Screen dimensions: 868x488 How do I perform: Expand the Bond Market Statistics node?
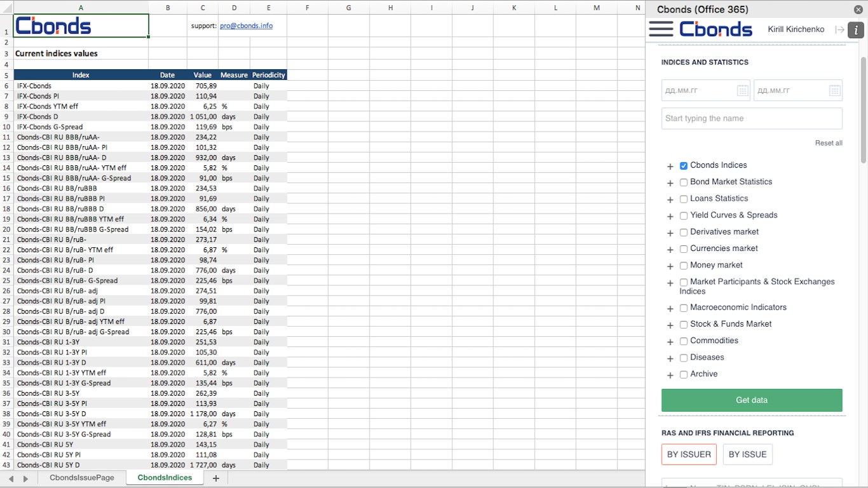(x=670, y=183)
